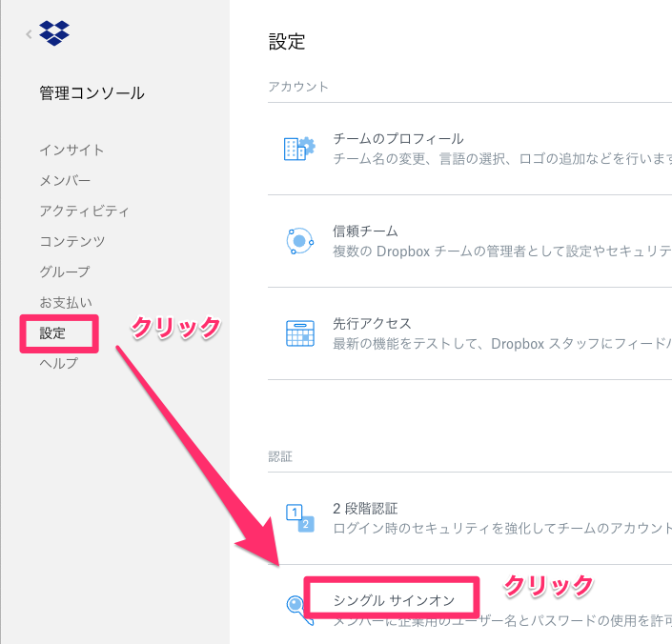The width and height of the screenshot is (672, 644).
Task: Click the 先行アクセス calendar icon
Action: click(x=300, y=333)
